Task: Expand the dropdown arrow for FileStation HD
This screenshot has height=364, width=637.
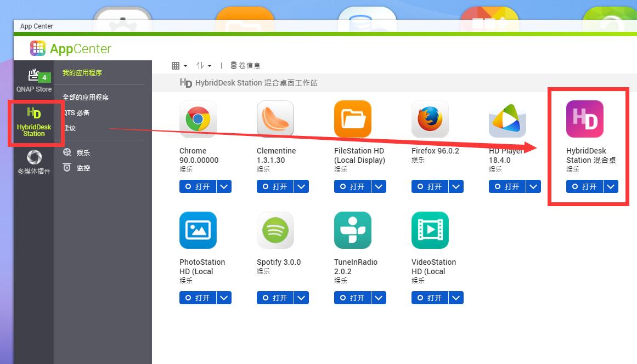Action: click(x=379, y=187)
